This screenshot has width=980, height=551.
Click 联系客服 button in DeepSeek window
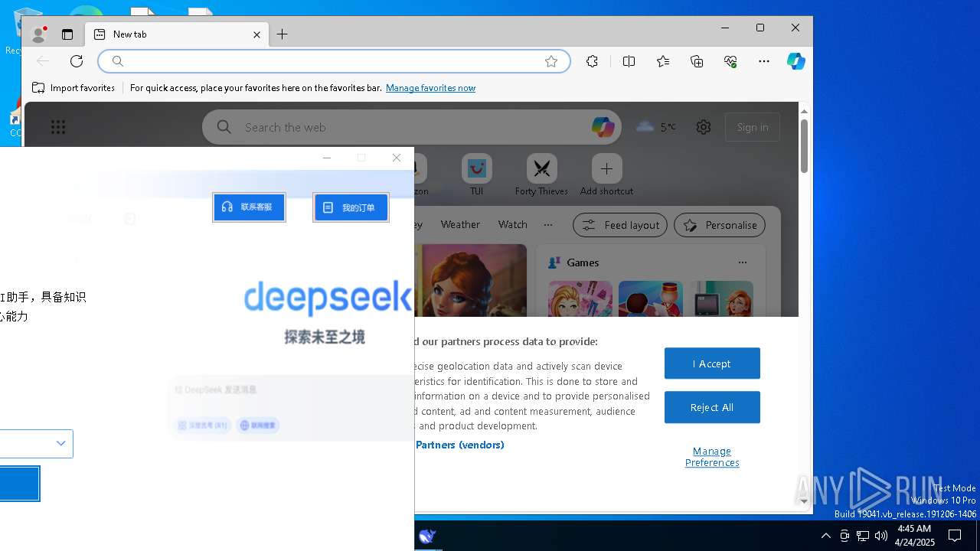[249, 207]
